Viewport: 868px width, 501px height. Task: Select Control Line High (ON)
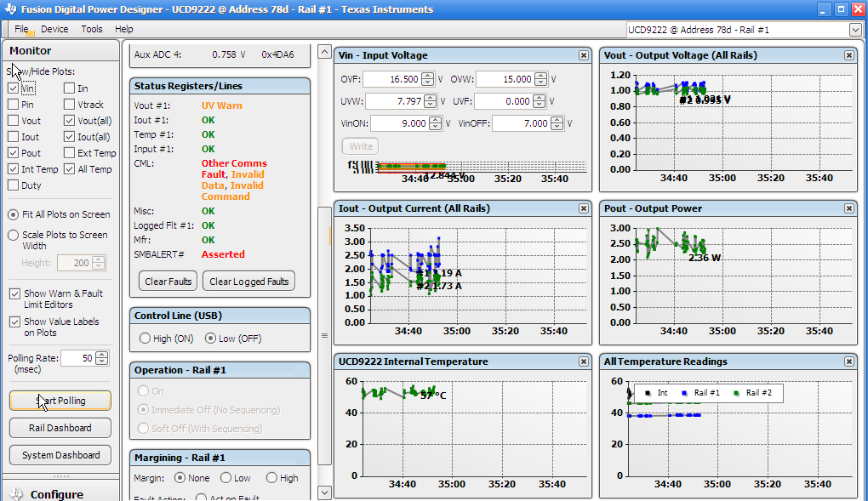(145, 339)
